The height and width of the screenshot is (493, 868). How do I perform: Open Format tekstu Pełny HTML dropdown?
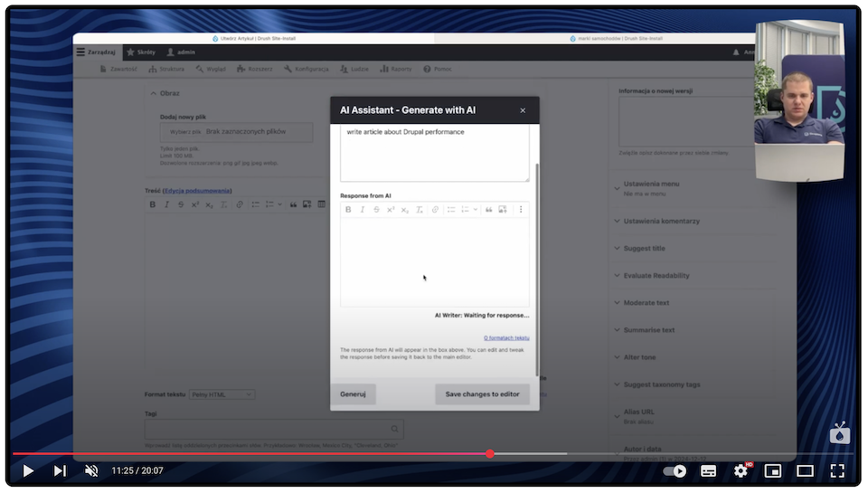pos(222,394)
